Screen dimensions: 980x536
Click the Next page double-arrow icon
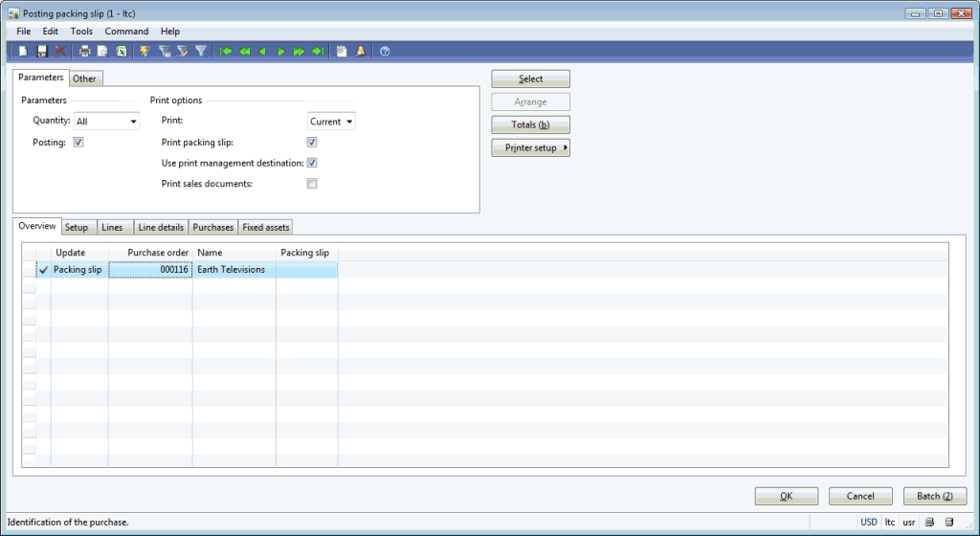tap(299, 52)
